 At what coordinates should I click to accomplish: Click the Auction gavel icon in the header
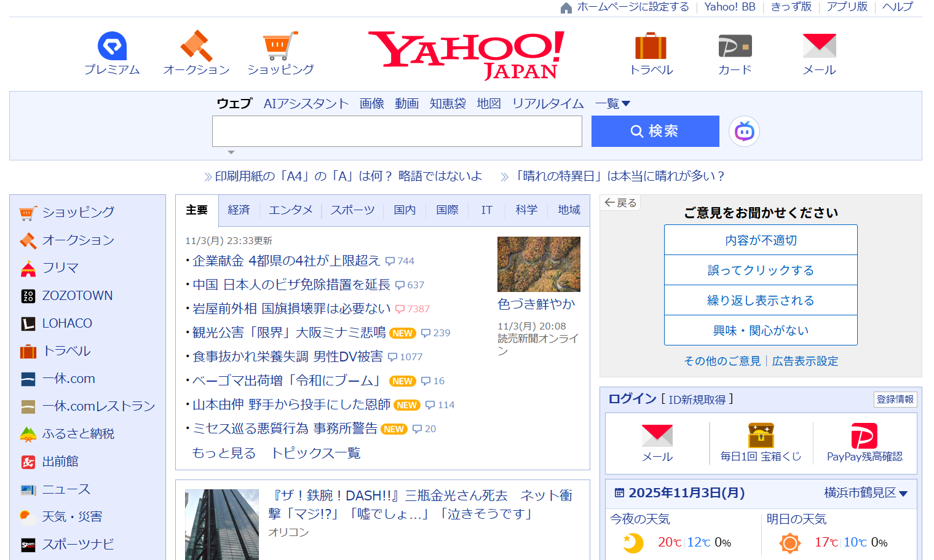pos(196,47)
